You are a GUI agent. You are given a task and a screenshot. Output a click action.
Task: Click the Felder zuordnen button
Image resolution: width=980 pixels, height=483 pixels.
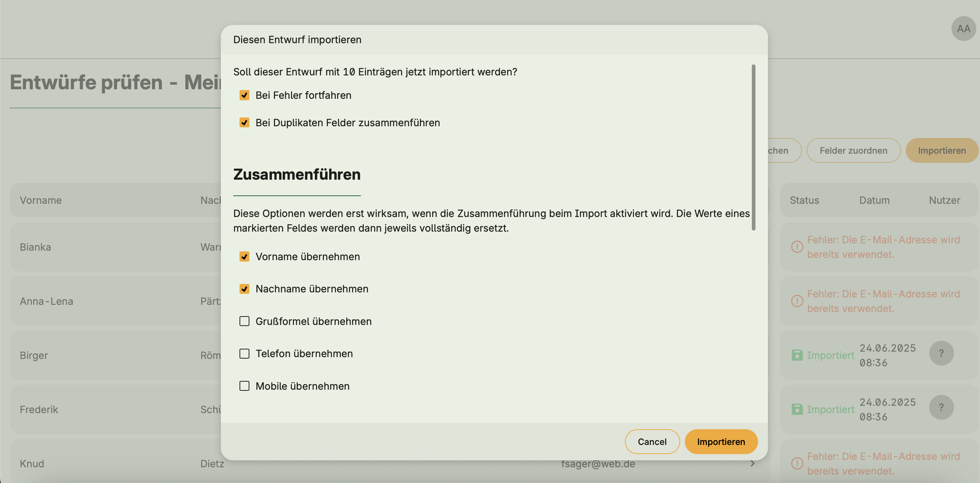pos(853,150)
